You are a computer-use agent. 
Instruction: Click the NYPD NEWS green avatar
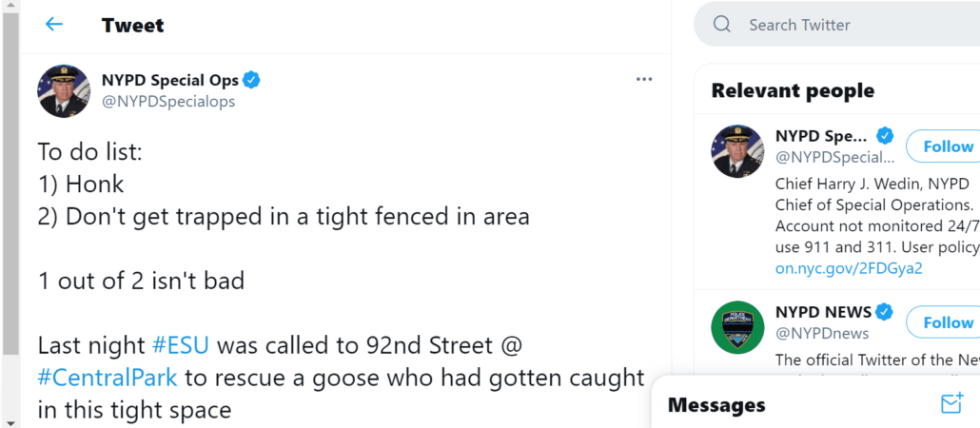coord(737,327)
